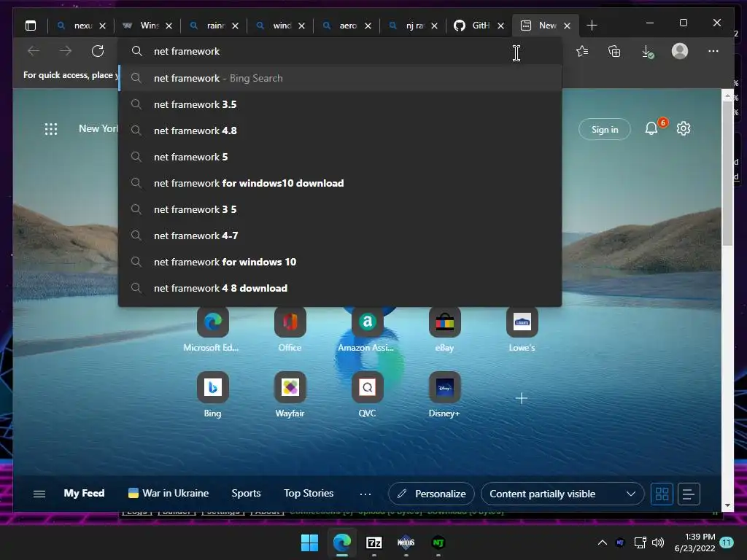The height and width of the screenshot is (560, 747).
Task: Open the app launcher grid icon
Action: tap(51, 129)
